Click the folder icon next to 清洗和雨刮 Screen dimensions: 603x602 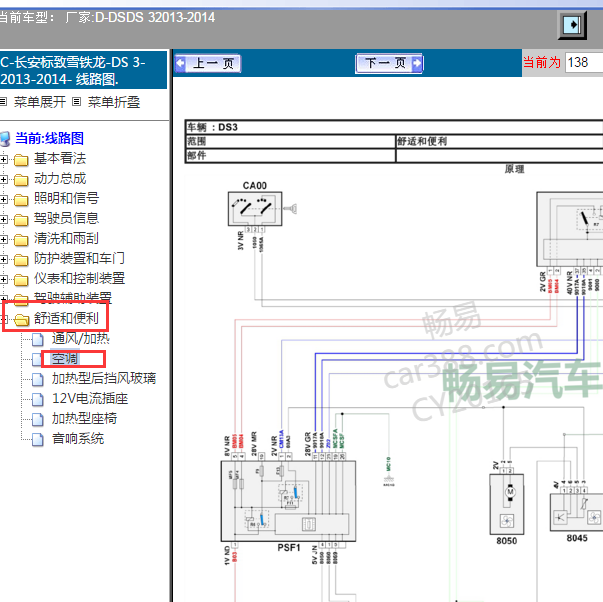[x=21, y=240]
